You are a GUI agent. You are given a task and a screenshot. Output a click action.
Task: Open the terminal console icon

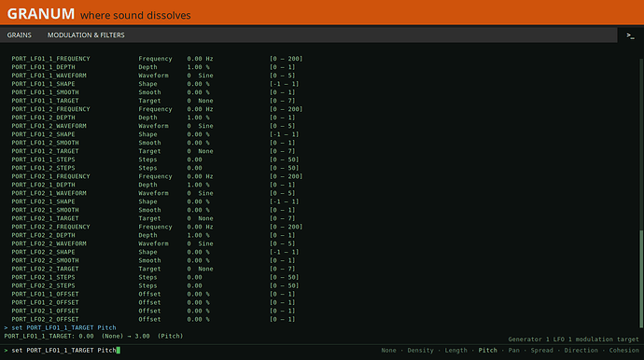coord(630,35)
